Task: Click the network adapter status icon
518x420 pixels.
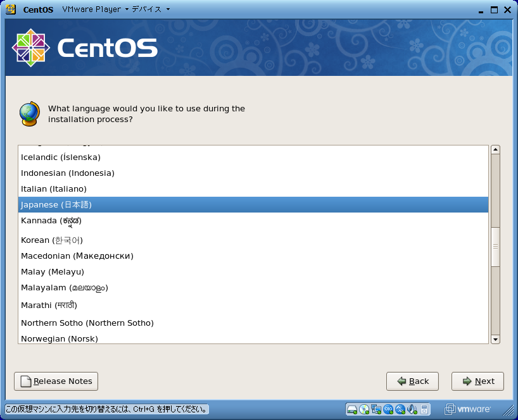Action: pyautogui.click(x=376, y=410)
